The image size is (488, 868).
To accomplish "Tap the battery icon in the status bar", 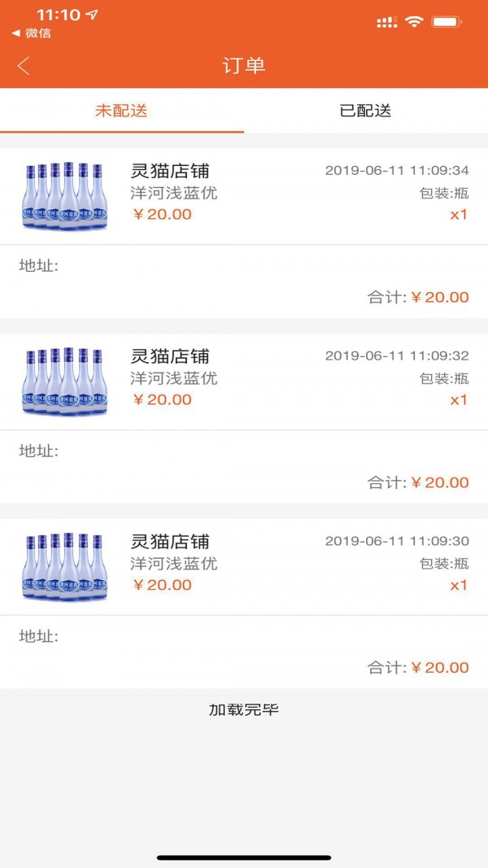I will point(447,22).
